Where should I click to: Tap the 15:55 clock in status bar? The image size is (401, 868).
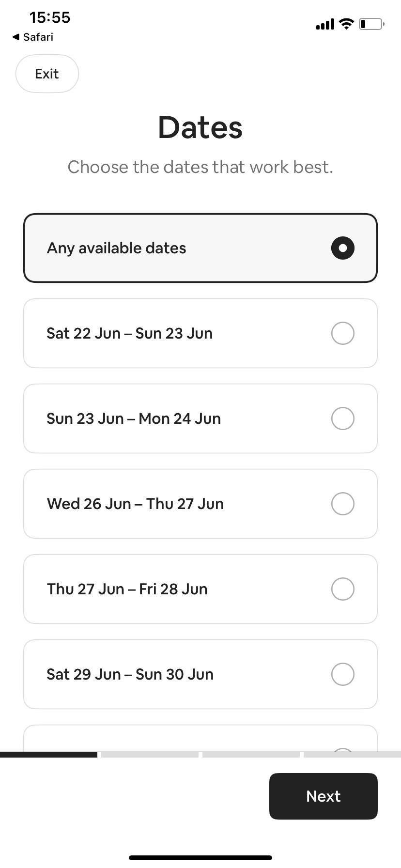[50, 17]
